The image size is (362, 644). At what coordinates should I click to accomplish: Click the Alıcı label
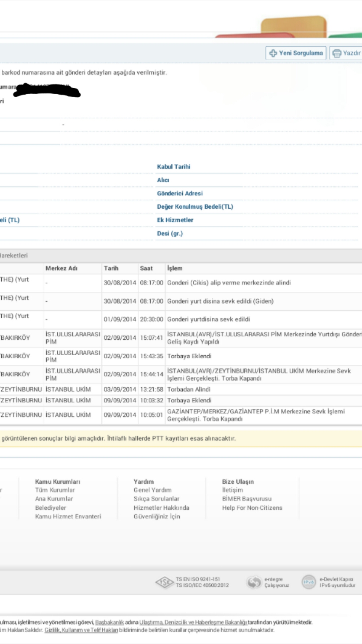coord(163,180)
